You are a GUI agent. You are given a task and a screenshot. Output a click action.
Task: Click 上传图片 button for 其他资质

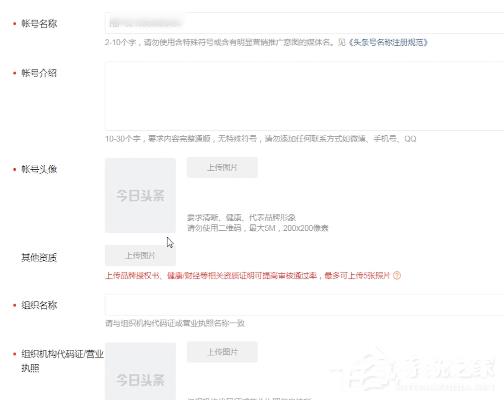tap(140, 255)
